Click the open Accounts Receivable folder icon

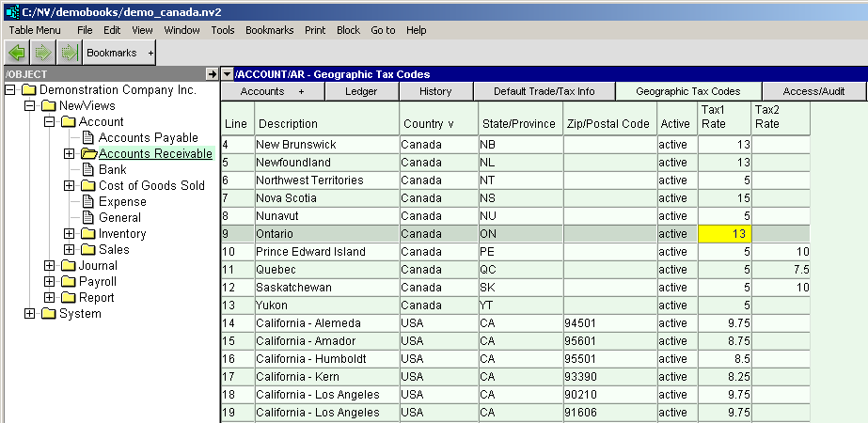[x=88, y=154]
